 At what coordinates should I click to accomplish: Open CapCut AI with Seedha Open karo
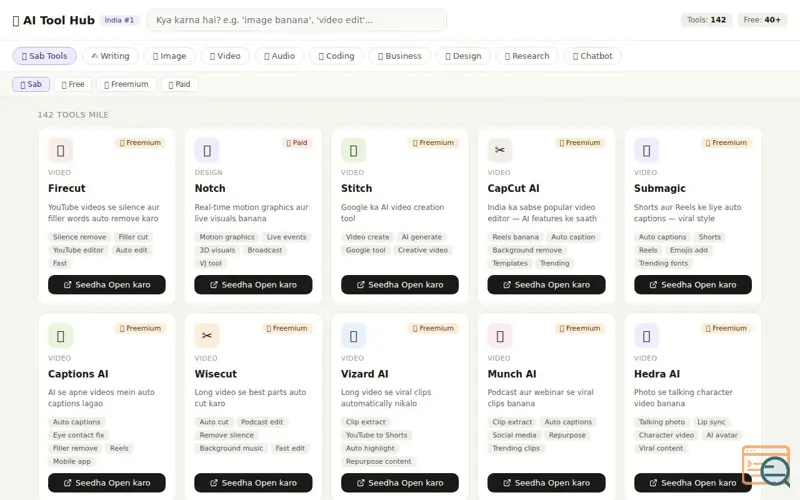[546, 285]
